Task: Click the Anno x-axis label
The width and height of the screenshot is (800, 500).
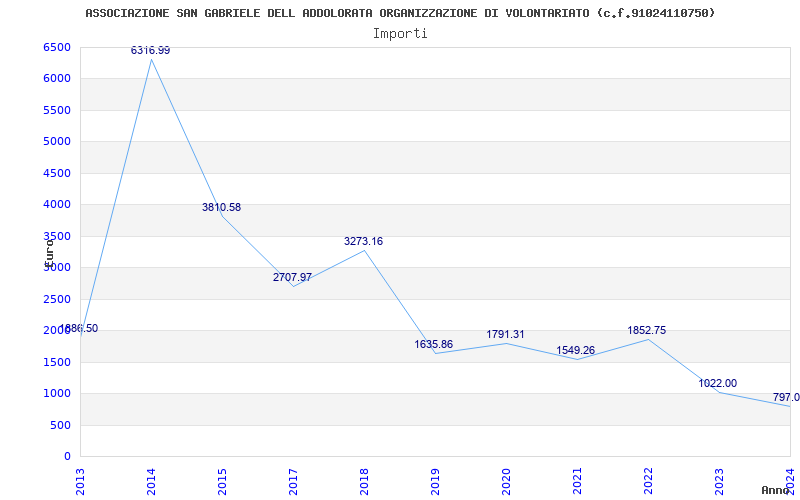Action: click(776, 490)
